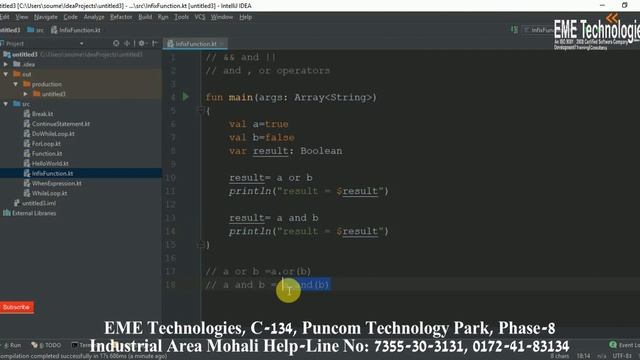Viewport: 640px width, 360px height.
Task: Select the untitled3 project root node
Action: [x=24, y=54]
